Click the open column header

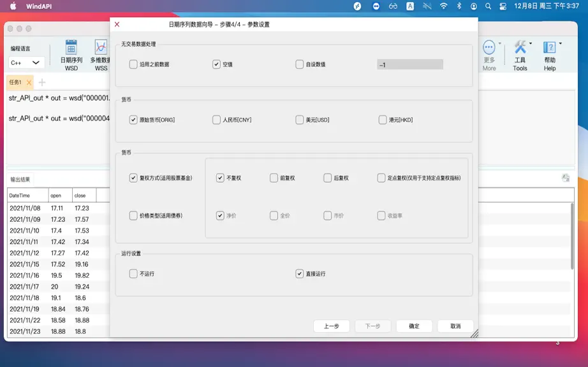61,196
